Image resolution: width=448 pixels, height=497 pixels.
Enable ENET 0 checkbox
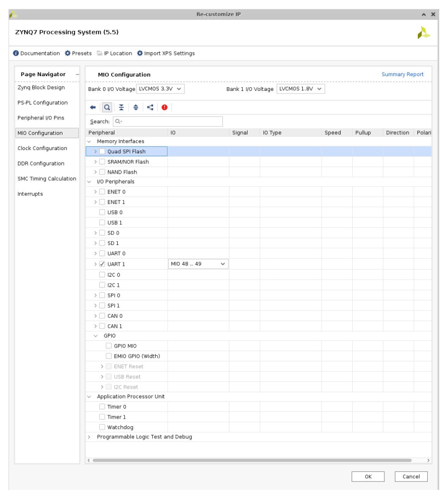102,192
